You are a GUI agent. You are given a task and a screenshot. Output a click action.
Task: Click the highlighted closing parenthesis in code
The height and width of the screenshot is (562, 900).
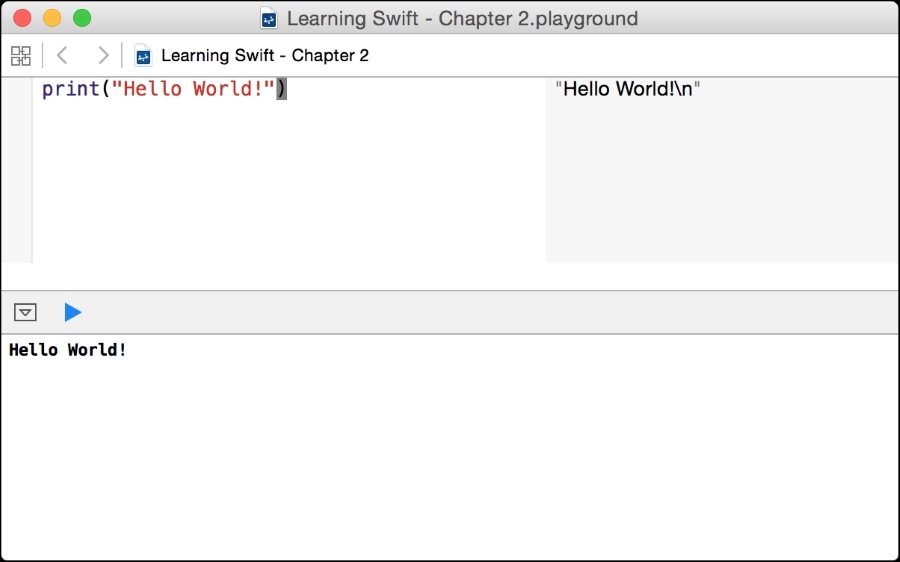[281, 89]
